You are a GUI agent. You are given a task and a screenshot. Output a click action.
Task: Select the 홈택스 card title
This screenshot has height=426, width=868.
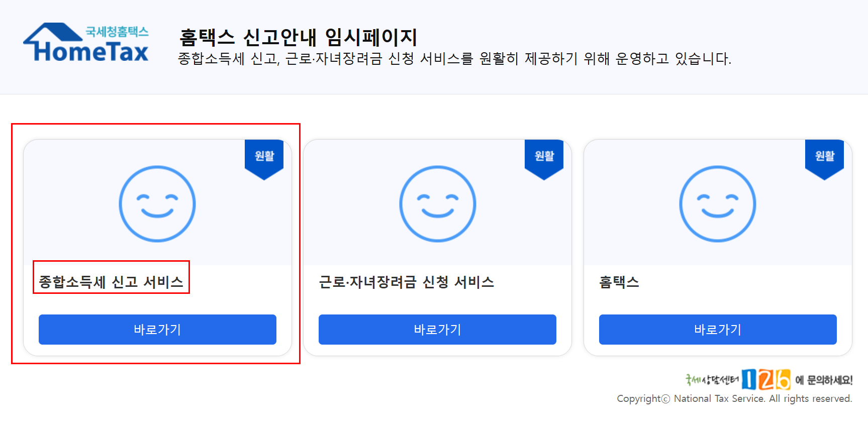coord(619,282)
